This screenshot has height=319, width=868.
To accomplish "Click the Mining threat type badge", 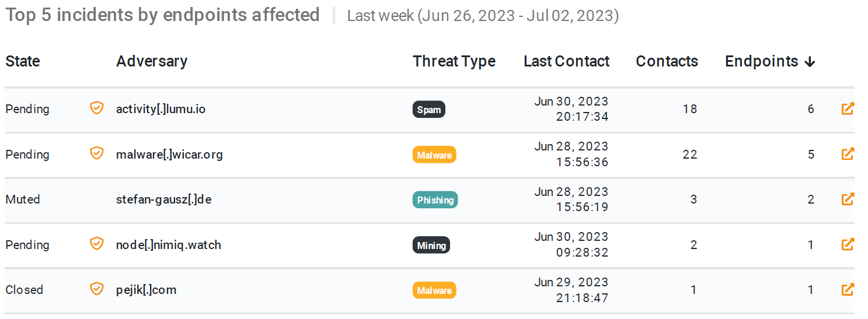I will (x=431, y=245).
